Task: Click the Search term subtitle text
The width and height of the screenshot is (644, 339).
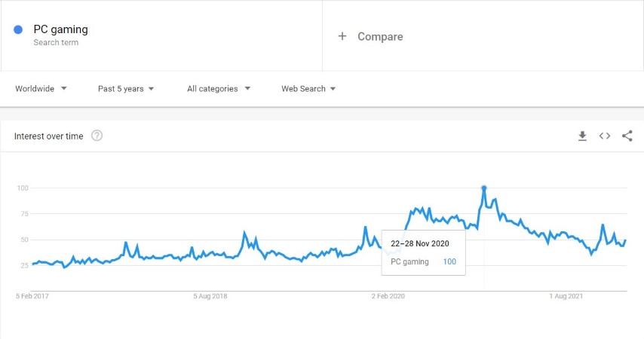Action: [x=56, y=42]
